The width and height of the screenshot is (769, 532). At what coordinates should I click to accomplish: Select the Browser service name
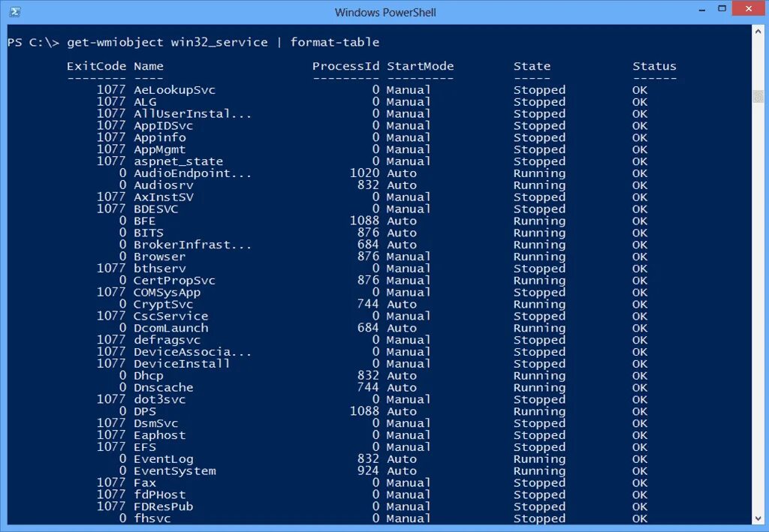(160, 257)
